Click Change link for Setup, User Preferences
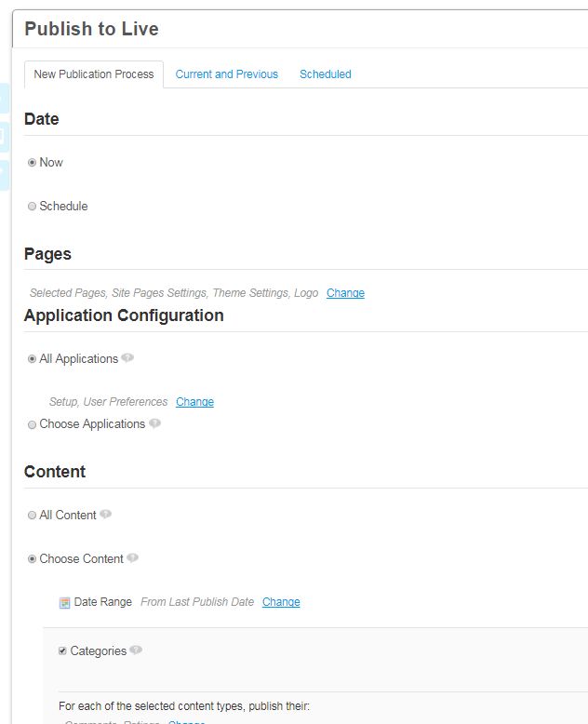The width and height of the screenshot is (588, 724). tap(194, 402)
